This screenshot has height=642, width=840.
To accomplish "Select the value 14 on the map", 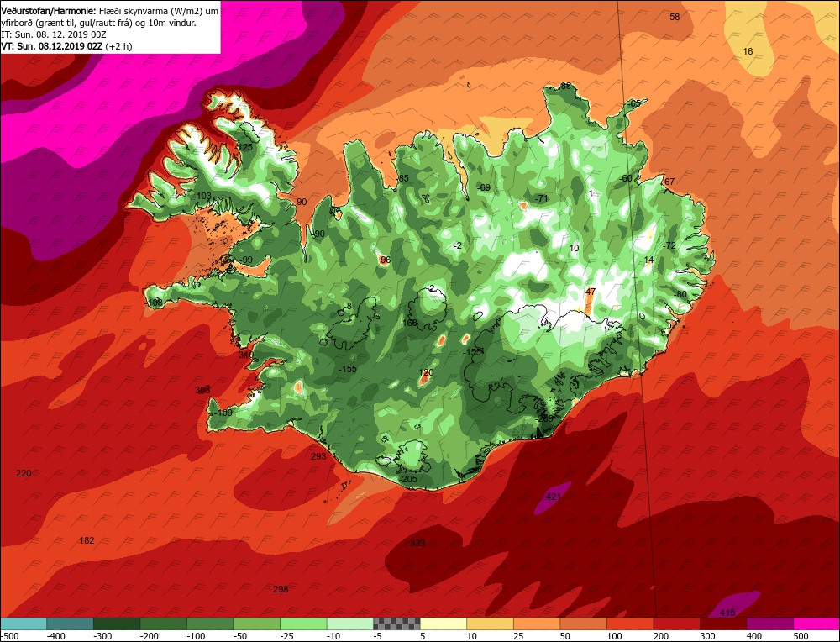I will 648,260.
